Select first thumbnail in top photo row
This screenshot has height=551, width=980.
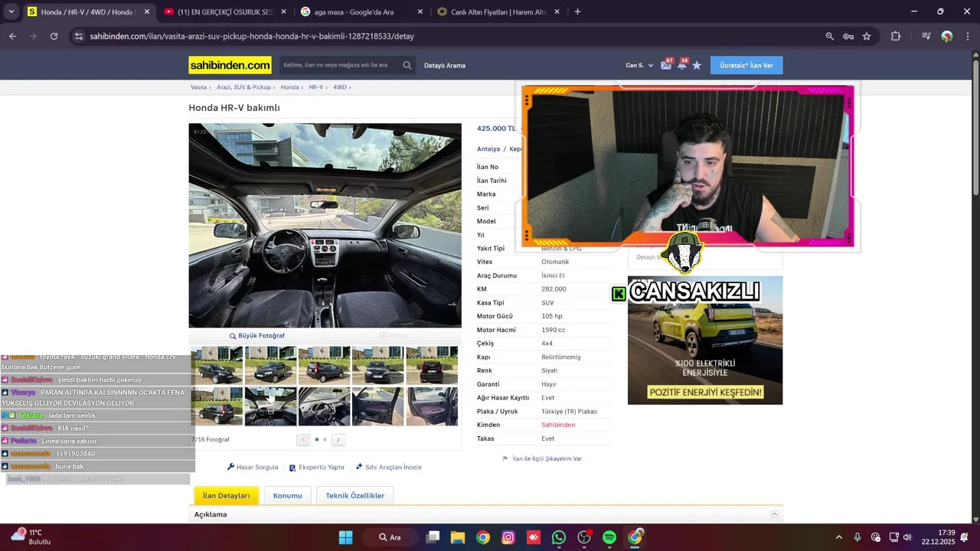(x=217, y=365)
